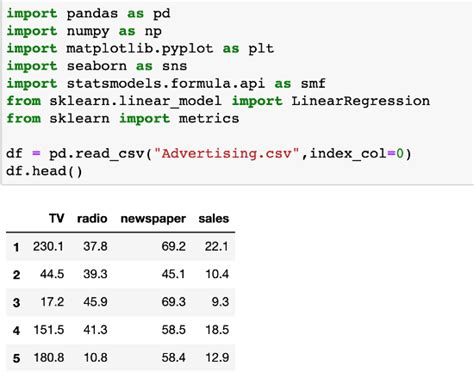Click the TV value 230.1
This screenshot has height=372, width=474.
click(48, 246)
